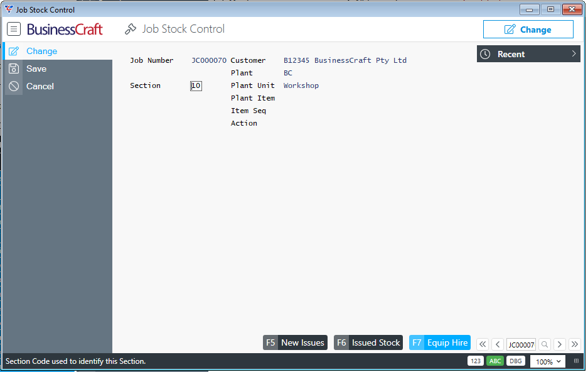Toggle the ABC status indicator
The image size is (588, 372).
point(495,361)
